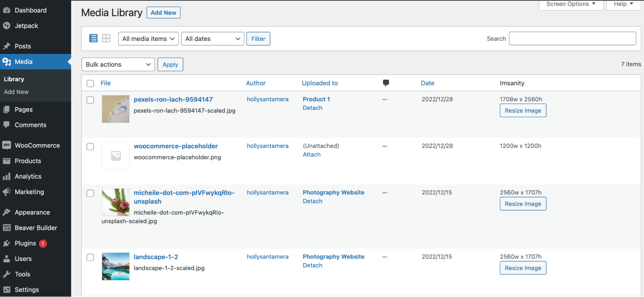The width and height of the screenshot is (644, 297).
Task: Open Add New submenu under Media
Action: [16, 92]
